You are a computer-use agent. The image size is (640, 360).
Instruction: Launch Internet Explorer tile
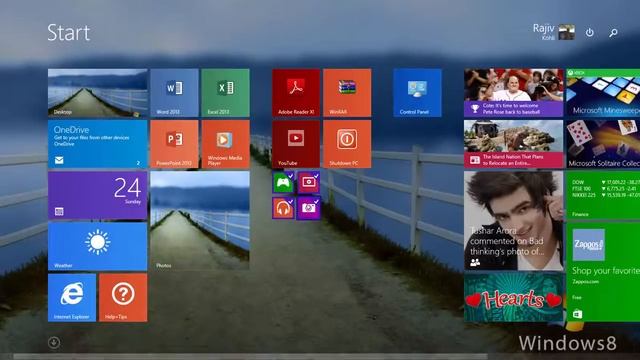coord(72,298)
